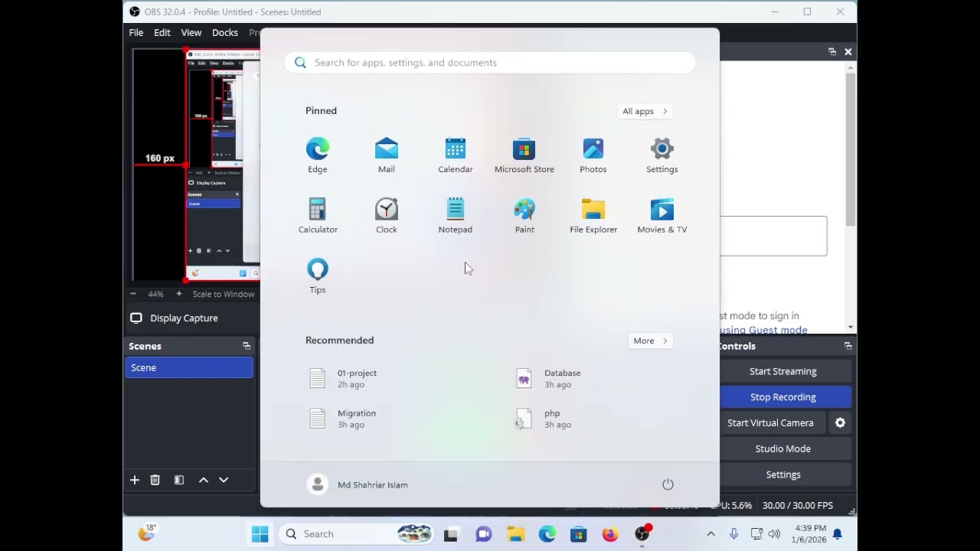Expand All apps list
Screen dimensions: 980x551
click(645, 111)
